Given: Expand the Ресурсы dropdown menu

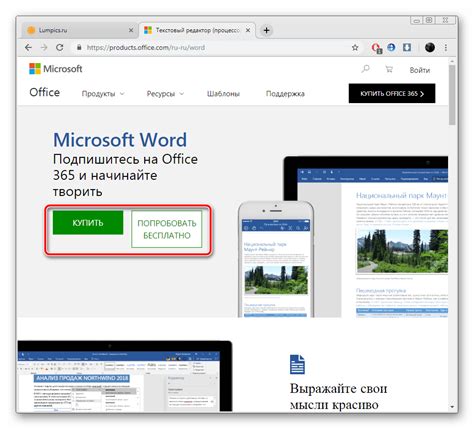Looking at the screenshot, I should [x=165, y=94].
